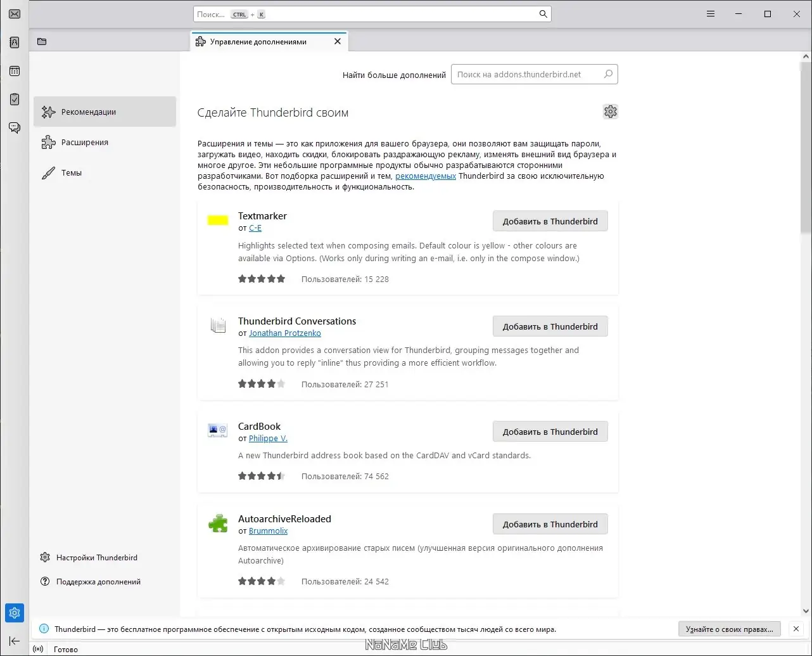Viewport: 812px width, 656px height.
Task: Click the text "Пользователей: 74 562"
Action: point(345,477)
